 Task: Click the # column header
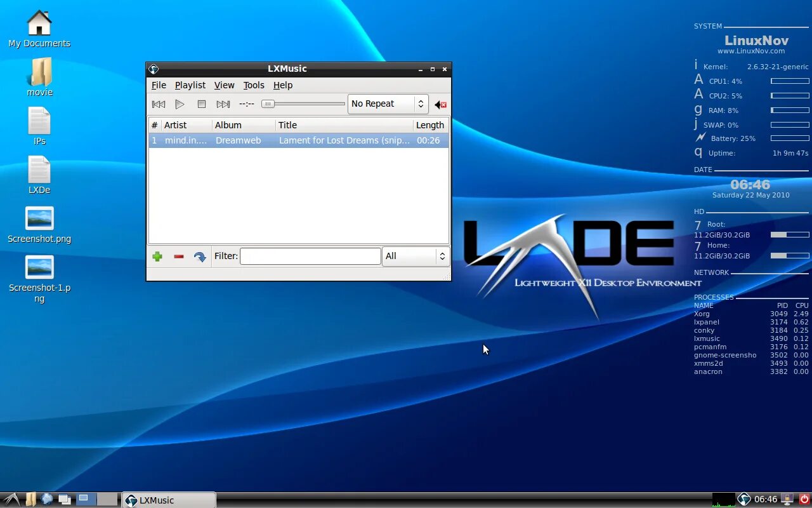point(155,125)
